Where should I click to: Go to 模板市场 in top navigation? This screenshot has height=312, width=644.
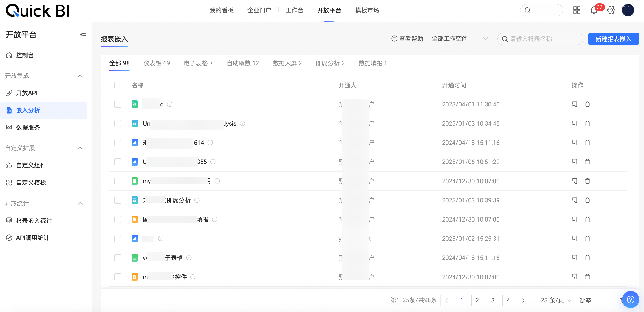coord(367,10)
